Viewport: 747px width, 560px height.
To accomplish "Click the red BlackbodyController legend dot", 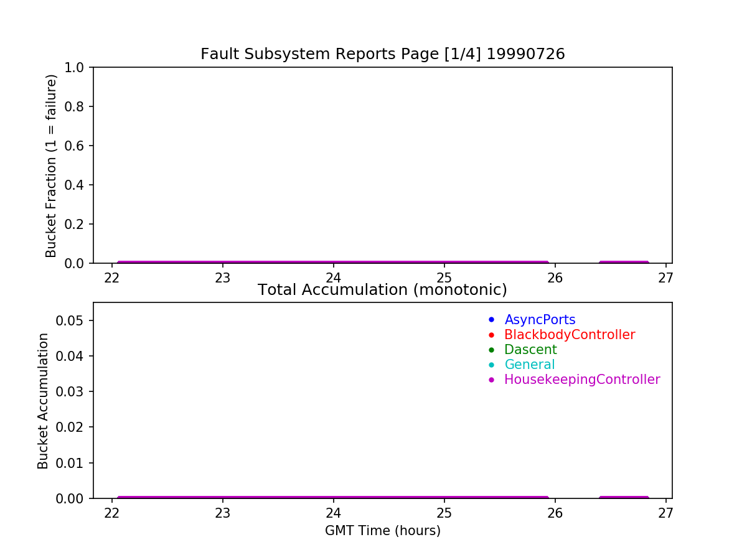I will coord(491,335).
